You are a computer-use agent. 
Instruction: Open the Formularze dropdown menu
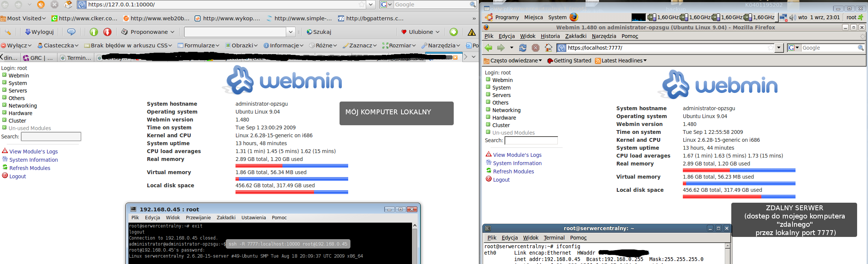coord(198,46)
